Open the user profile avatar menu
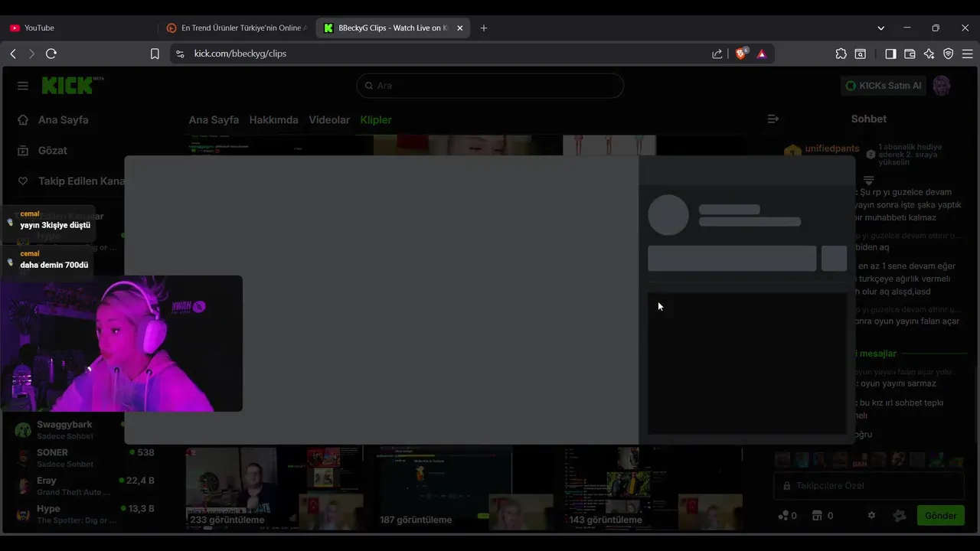Image resolution: width=980 pixels, height=551 pixels. pyautogui.click(x=942, y=86)
